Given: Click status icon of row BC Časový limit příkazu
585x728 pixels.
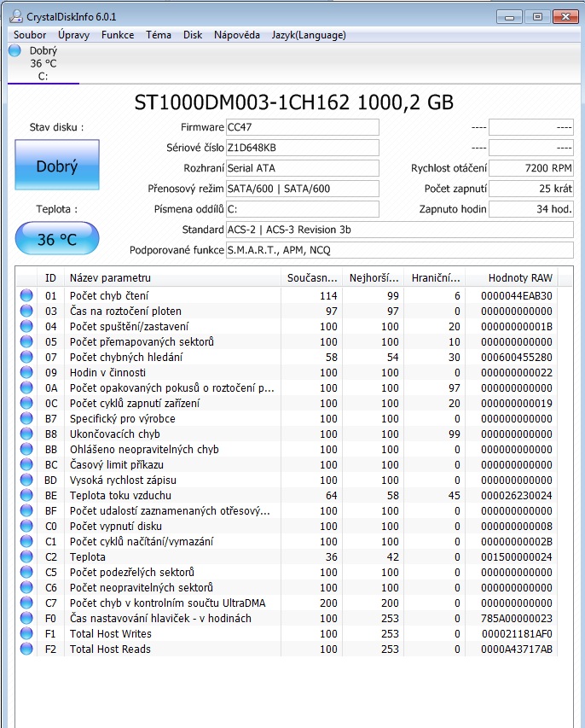Looking at the screenshot, I should pyautogui.click(x=26, y=464).
